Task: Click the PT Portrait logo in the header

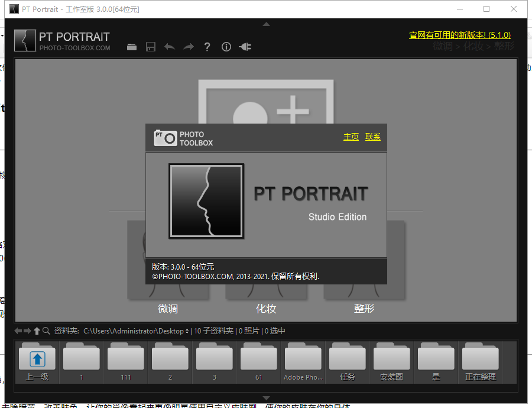Action: 25,40
